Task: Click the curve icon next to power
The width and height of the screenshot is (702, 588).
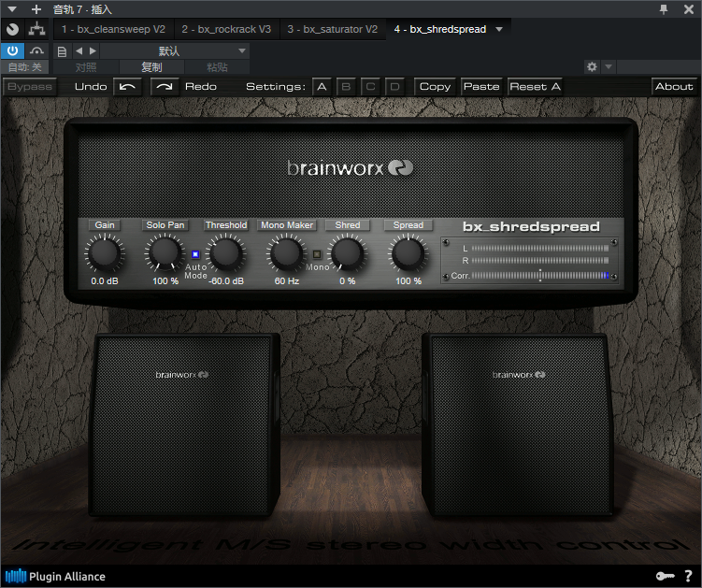Action: click(x=36, y=50)
